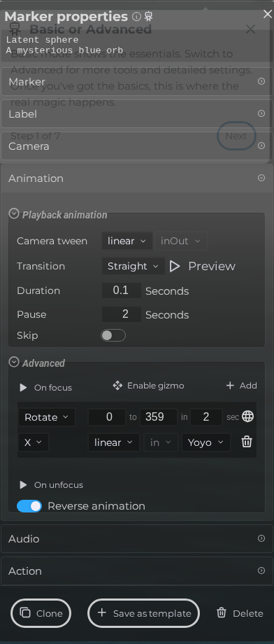274x644 pixels.
Task: Open the linear easing dropdown in Rotate row
Action: pos(114,442)
